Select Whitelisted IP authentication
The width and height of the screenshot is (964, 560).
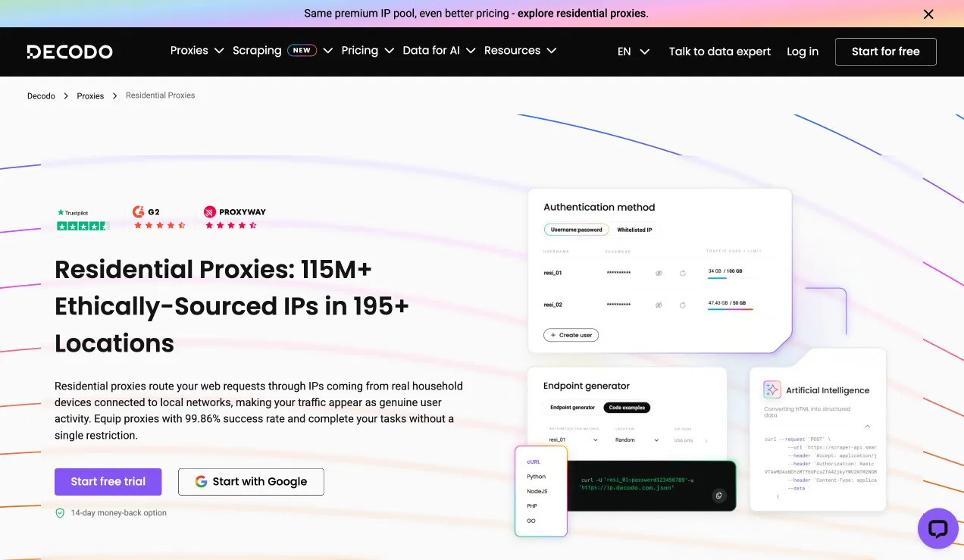point(634,230)
